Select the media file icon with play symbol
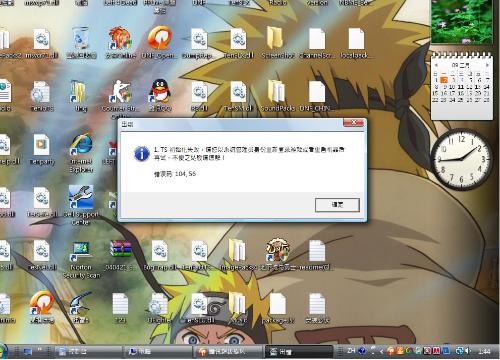The width and height of the screenshot is (500, 360). (42, 149)
